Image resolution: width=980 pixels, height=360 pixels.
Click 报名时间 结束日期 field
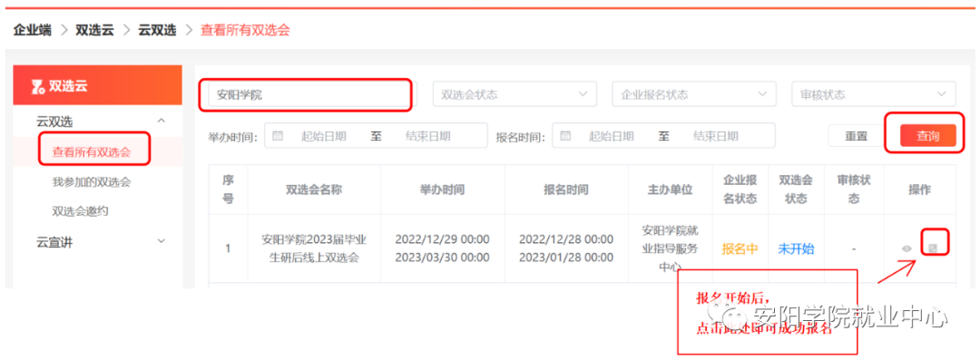point(716,136)
